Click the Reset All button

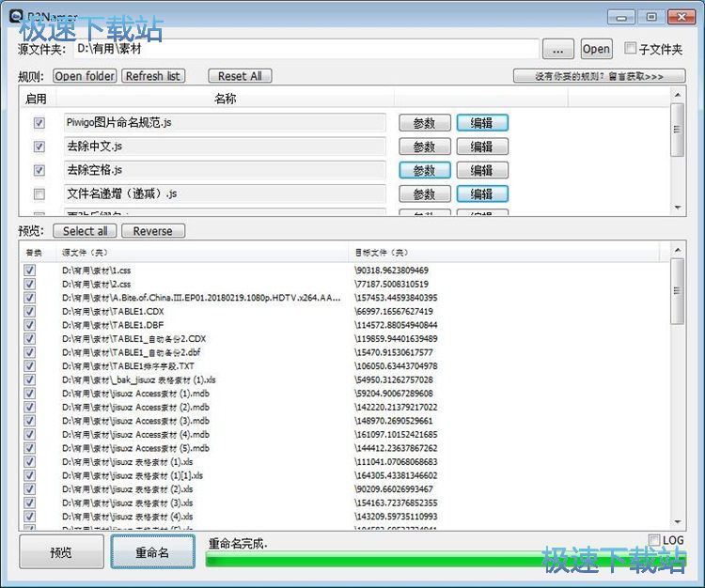click(240, 76)
